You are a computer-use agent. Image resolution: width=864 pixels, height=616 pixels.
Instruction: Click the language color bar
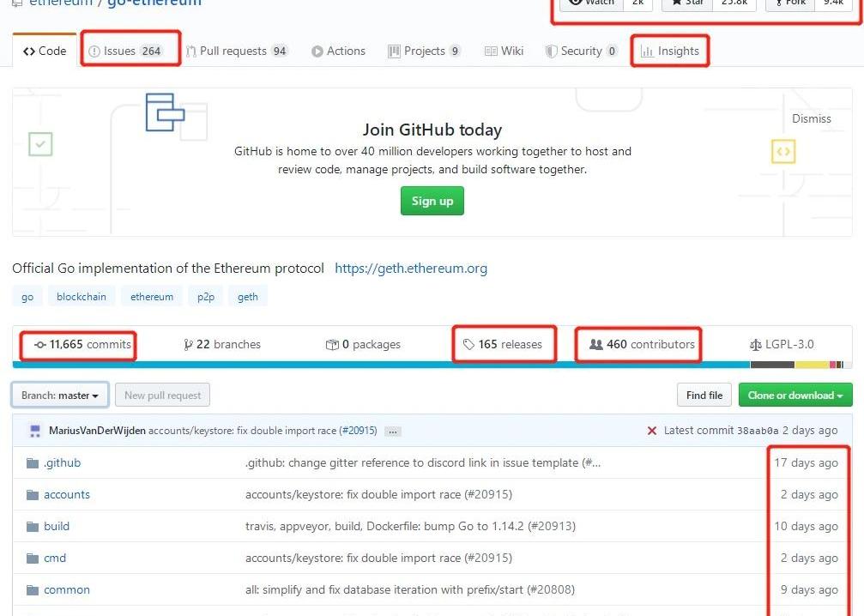click(429, 365)
